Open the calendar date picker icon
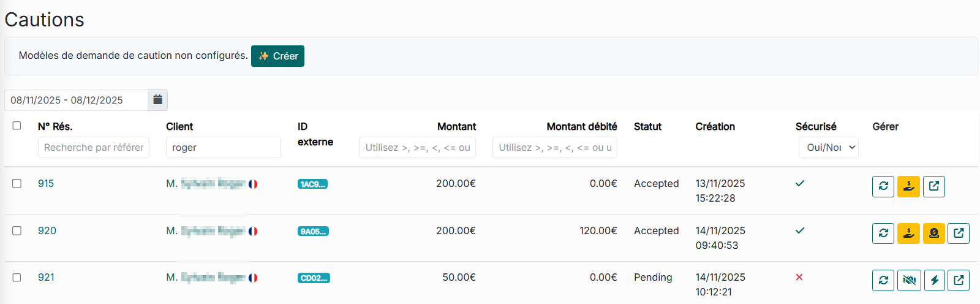 [157, 100]
